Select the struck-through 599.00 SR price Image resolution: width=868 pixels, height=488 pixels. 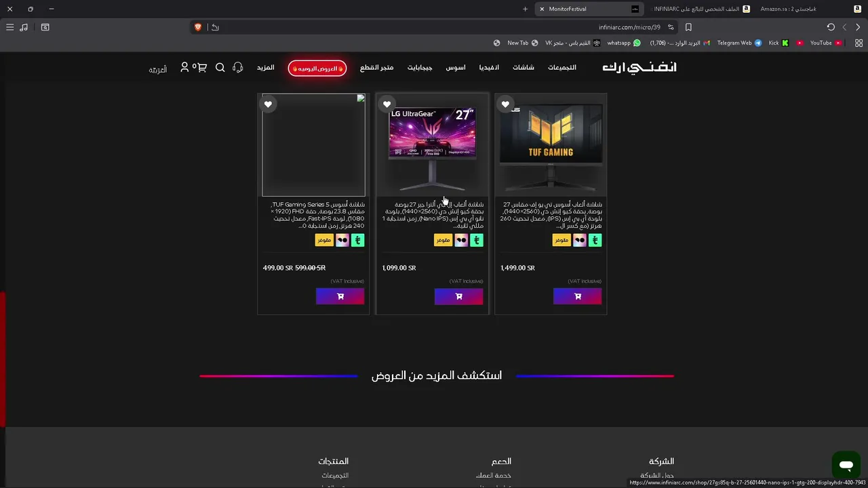click(x=311, y=268)
